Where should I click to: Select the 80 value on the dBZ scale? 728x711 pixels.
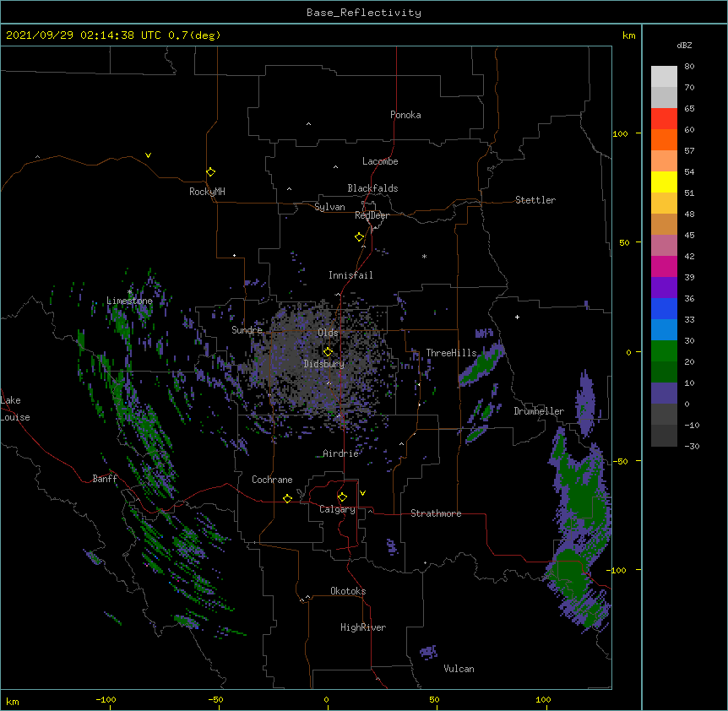689,67
